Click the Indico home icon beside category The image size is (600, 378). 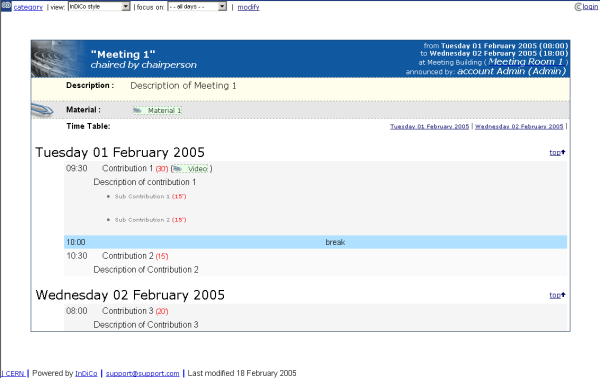[6, 6]
